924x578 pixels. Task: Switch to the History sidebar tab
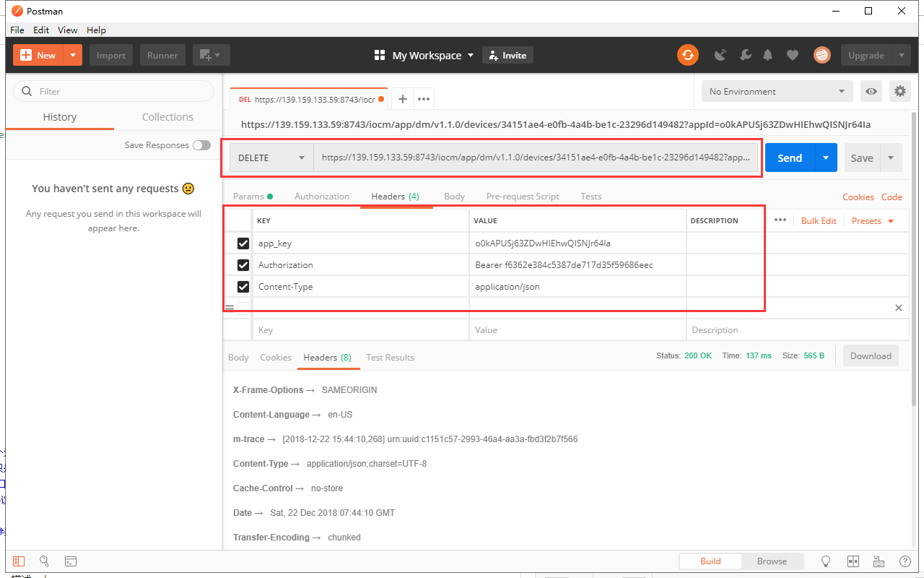(x=59, y=117)
